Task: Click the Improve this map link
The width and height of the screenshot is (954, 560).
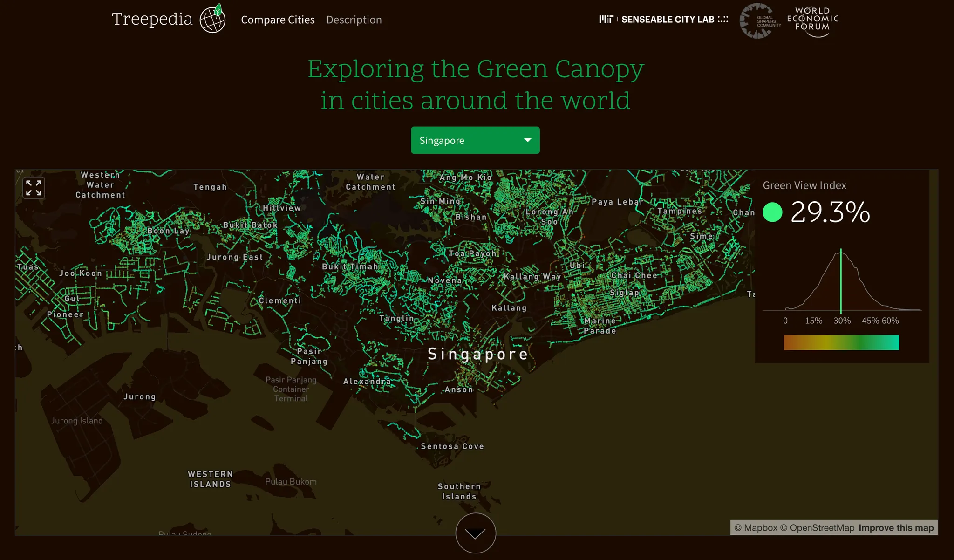Action: point(896,528)
